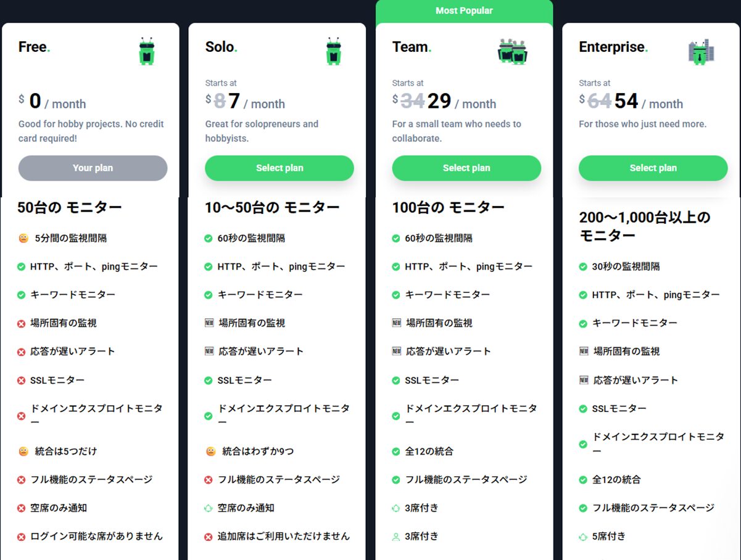Click green check beside Team 全12の統合
The height and width of the screenshot is (560, 741).
(x=396, y=451)
